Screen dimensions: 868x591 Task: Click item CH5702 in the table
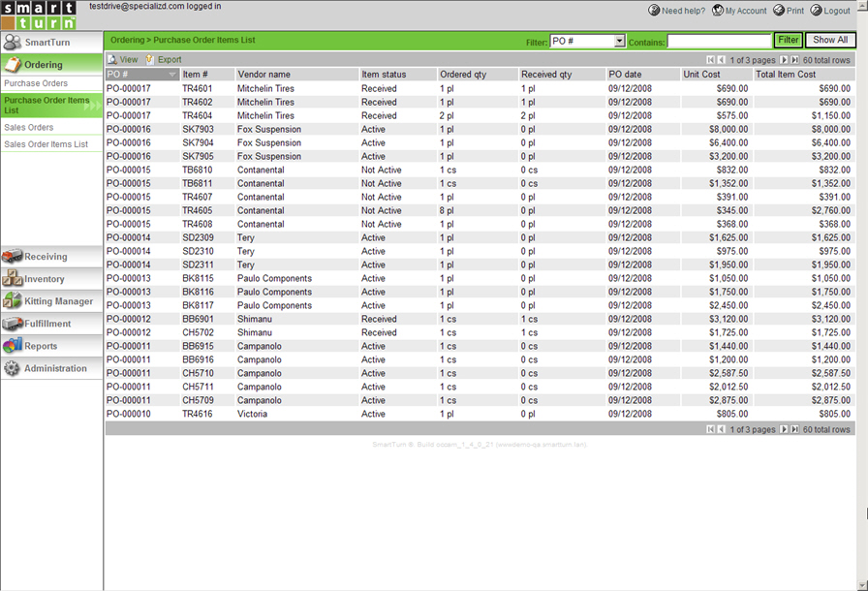(198, 332)
